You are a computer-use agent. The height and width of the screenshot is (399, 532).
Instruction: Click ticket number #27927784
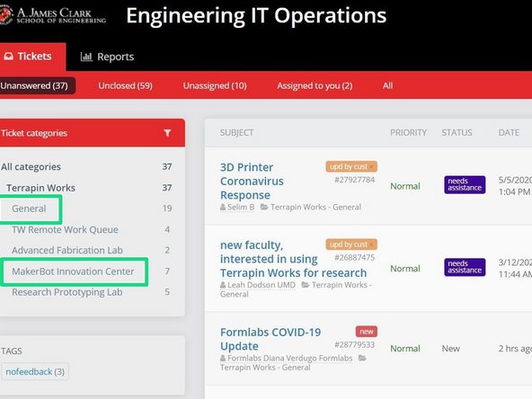[355, 180]
